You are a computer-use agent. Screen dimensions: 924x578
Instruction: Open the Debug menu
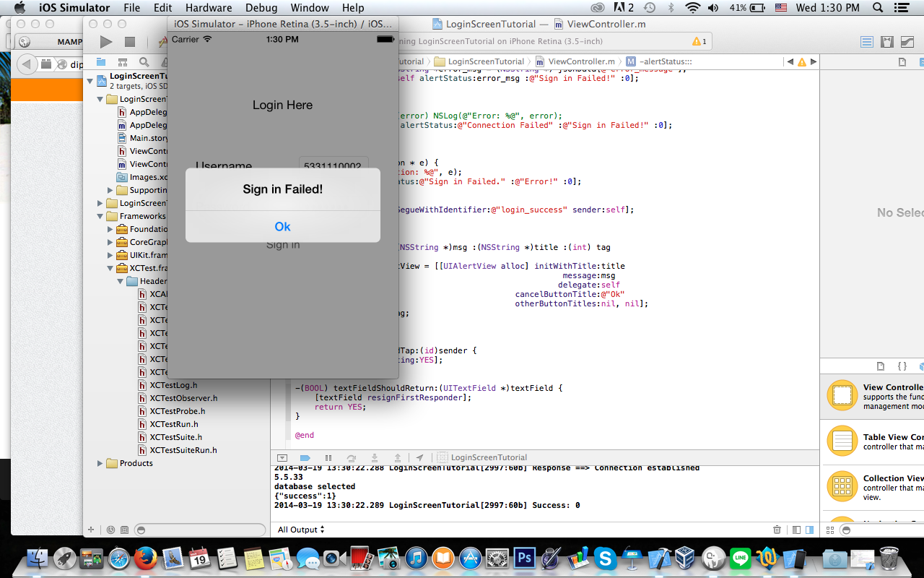[x=261, y=8]
